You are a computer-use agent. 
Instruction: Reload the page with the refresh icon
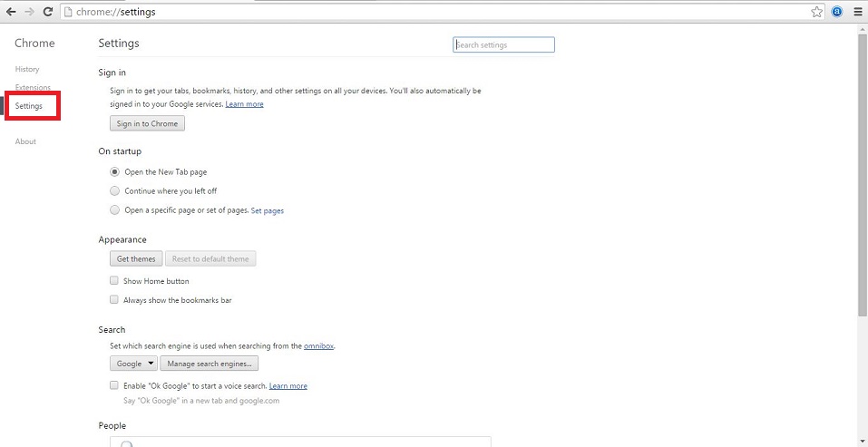(48, 12)
